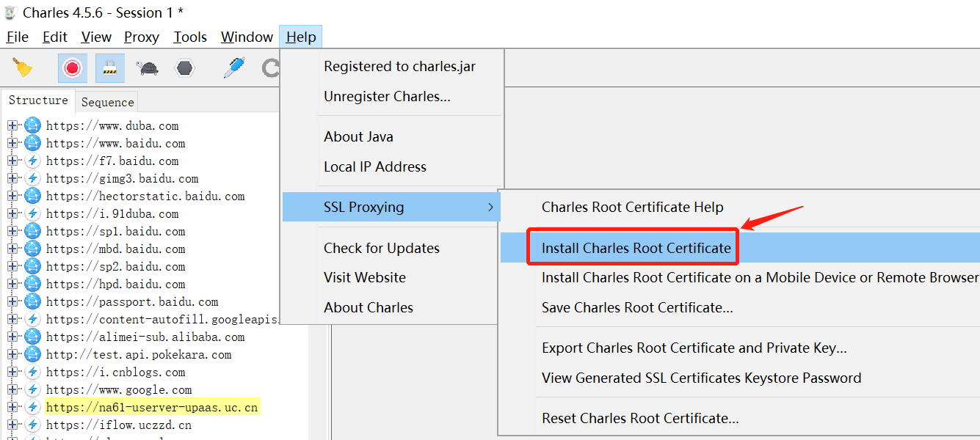This screenshot has height=440, width=980.
Task: Click globe icon of https://hpd.baidu.com
Action: [x=32, y=284]
